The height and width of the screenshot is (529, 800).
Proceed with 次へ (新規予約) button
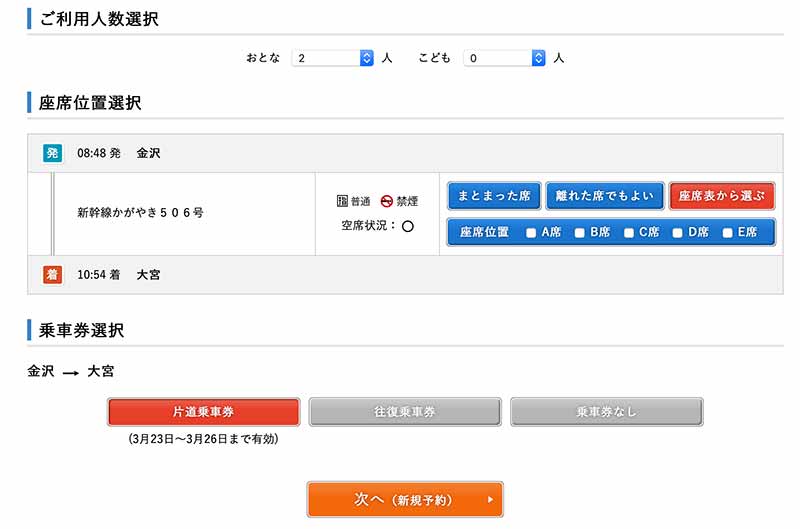405,499
